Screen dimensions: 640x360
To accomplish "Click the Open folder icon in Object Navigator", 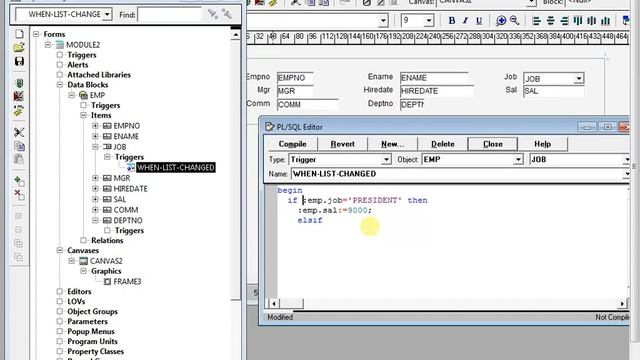I will point(19,47).
